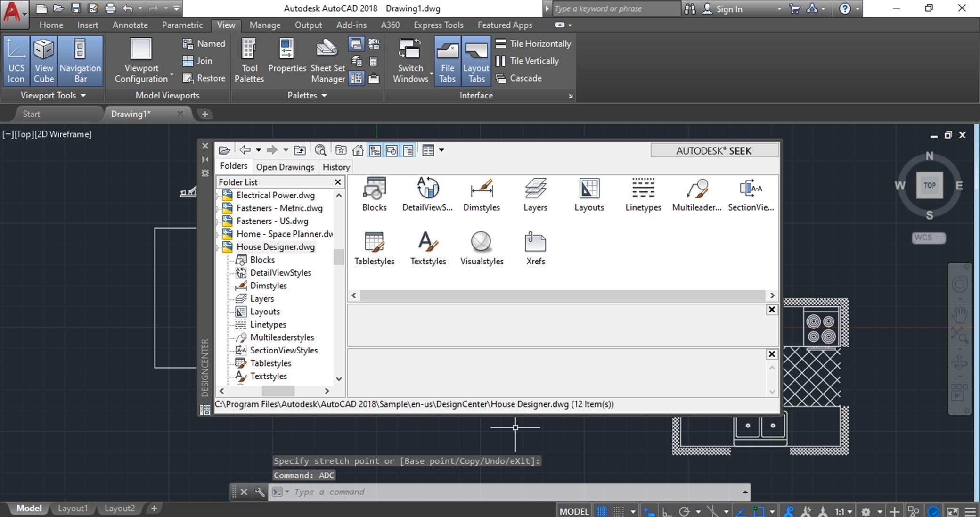Expand the Palettes panel

pos(307,95)
